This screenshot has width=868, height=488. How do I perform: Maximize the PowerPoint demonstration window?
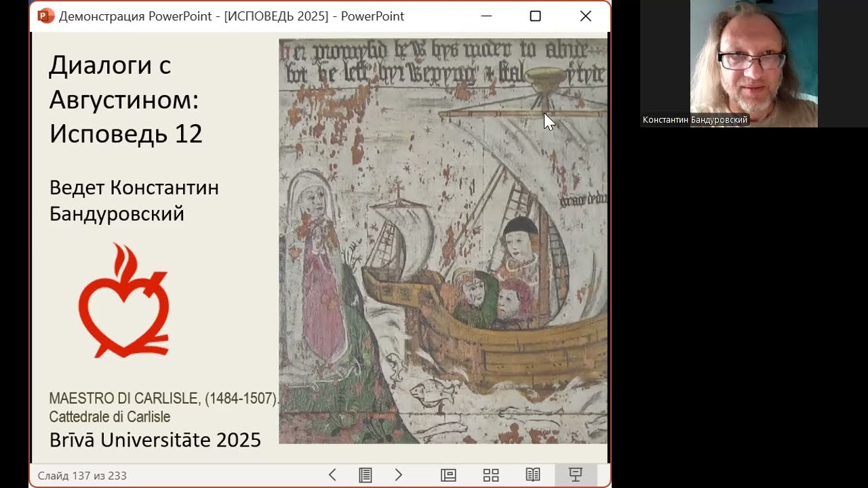click(535, 16)
